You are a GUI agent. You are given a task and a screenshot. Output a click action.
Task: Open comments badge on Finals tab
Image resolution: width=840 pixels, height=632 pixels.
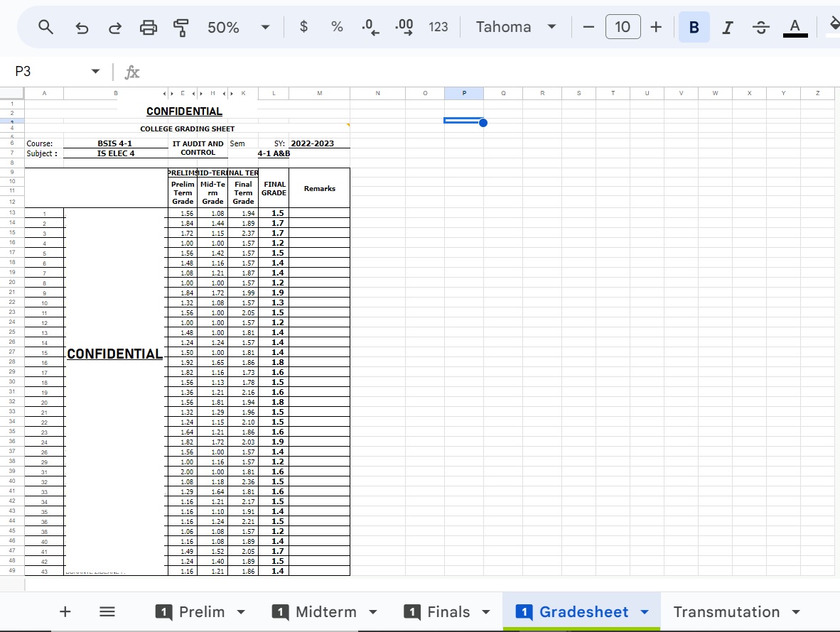[412, 611]
